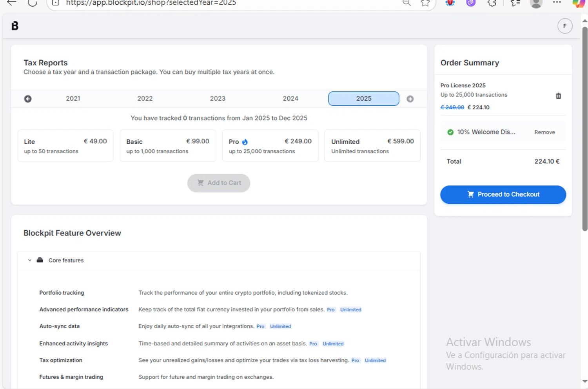Delete Pro License 2025 from cart
This screenshot has width=588, height=389.
(x=559, y=96)
